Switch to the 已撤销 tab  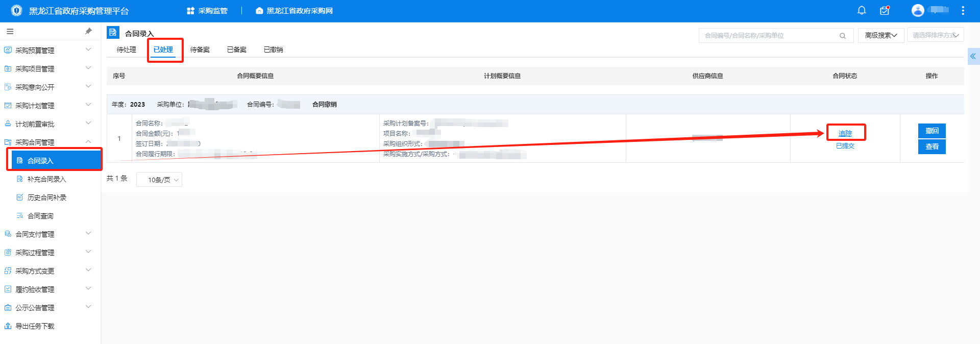(x=274, y=50)
